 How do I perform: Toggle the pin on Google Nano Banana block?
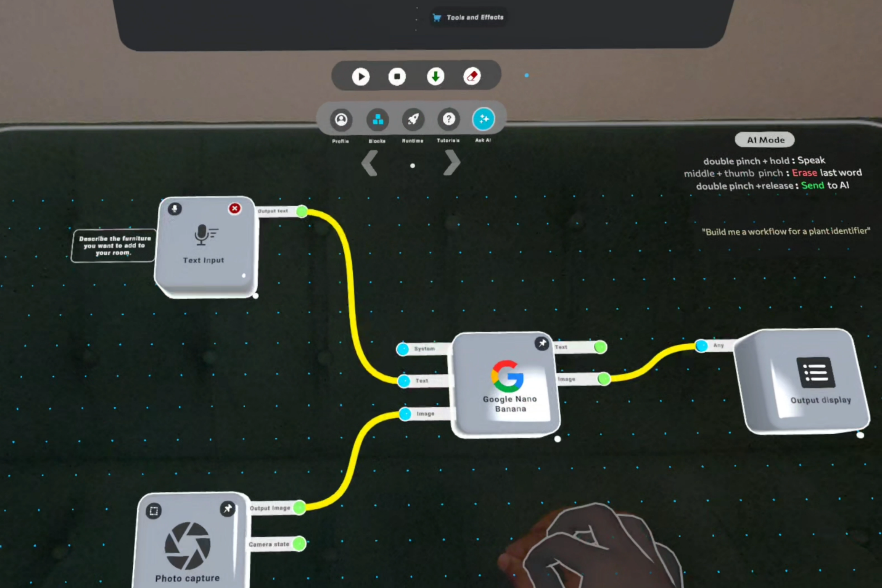coord(541,343)
